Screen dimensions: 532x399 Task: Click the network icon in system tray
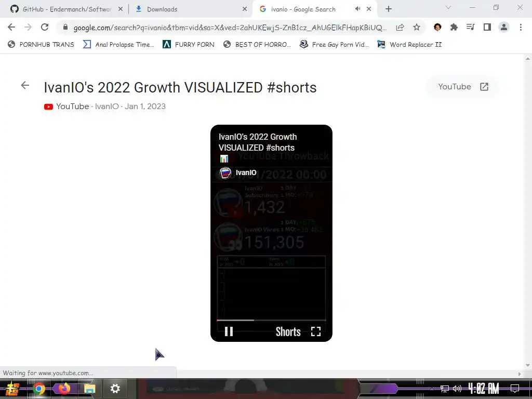click(x=444, y=389)
